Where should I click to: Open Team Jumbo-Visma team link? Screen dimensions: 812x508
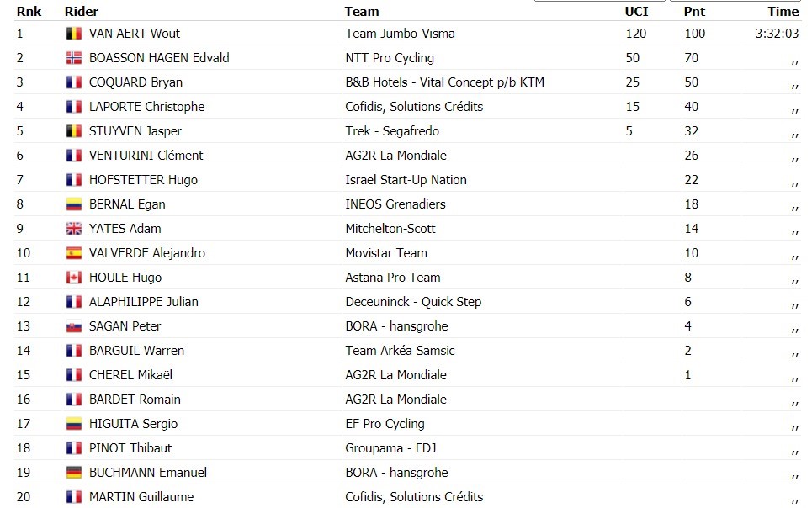point(400,34)
